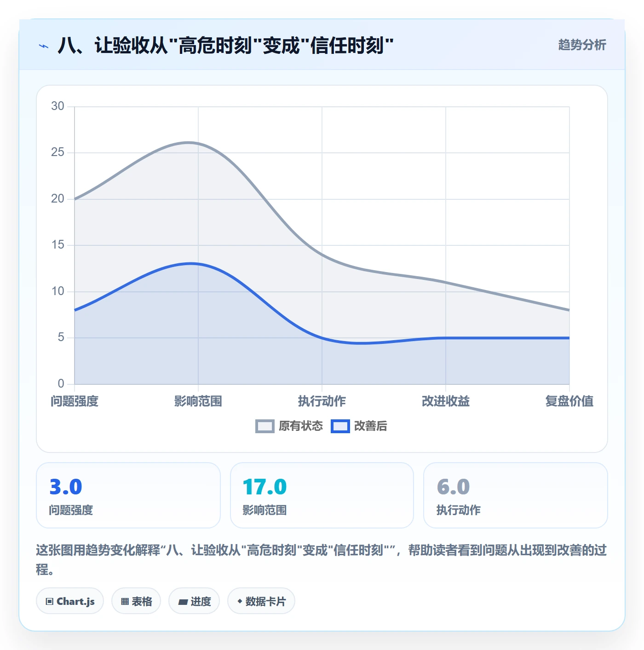This screenshot has height=650, width=644.
Task: Click the y-axis value 0
Action: pyautogui.click(x=61, y=383)
